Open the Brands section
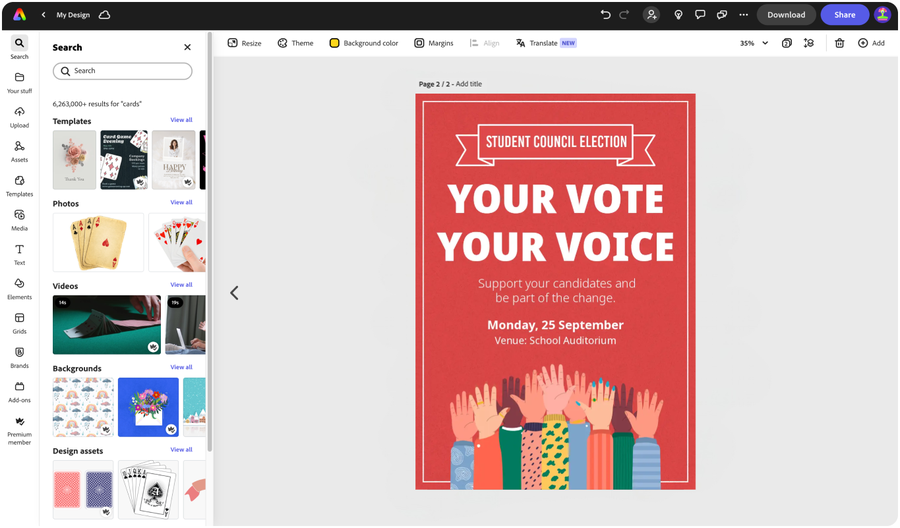The image size is (900, 528). (20, 358)
